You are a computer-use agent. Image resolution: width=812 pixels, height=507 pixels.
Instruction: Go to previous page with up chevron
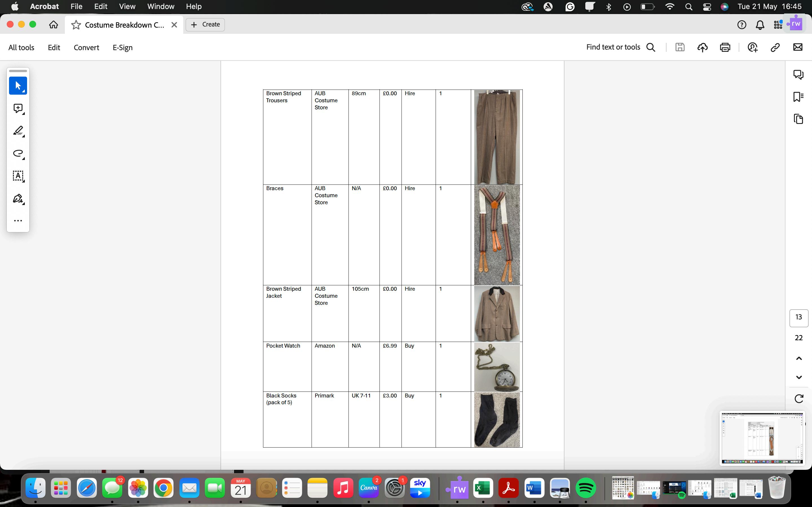pyautogui.click(x=798, y=359)
